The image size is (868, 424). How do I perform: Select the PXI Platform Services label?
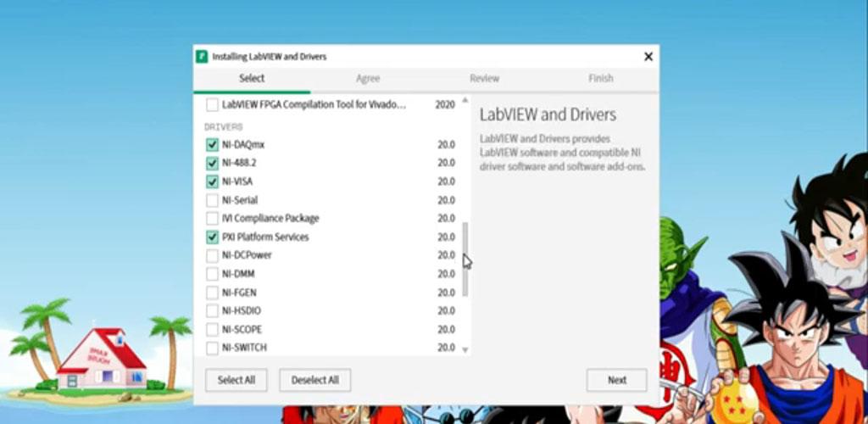[265, 237]
